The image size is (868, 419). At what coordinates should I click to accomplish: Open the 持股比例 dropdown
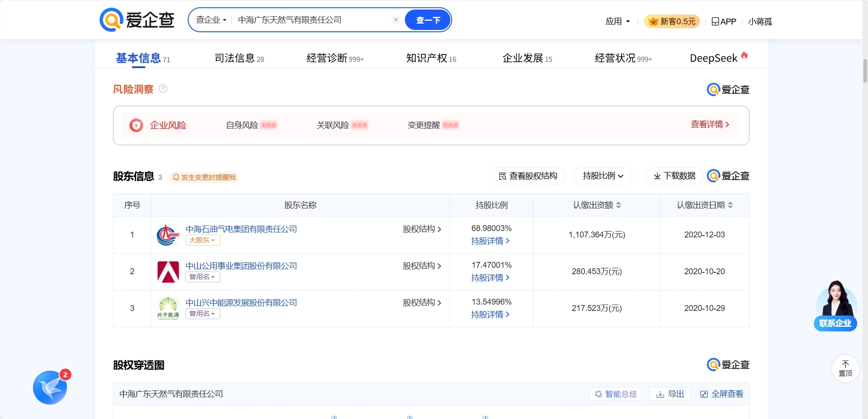(x=603, y=176)
